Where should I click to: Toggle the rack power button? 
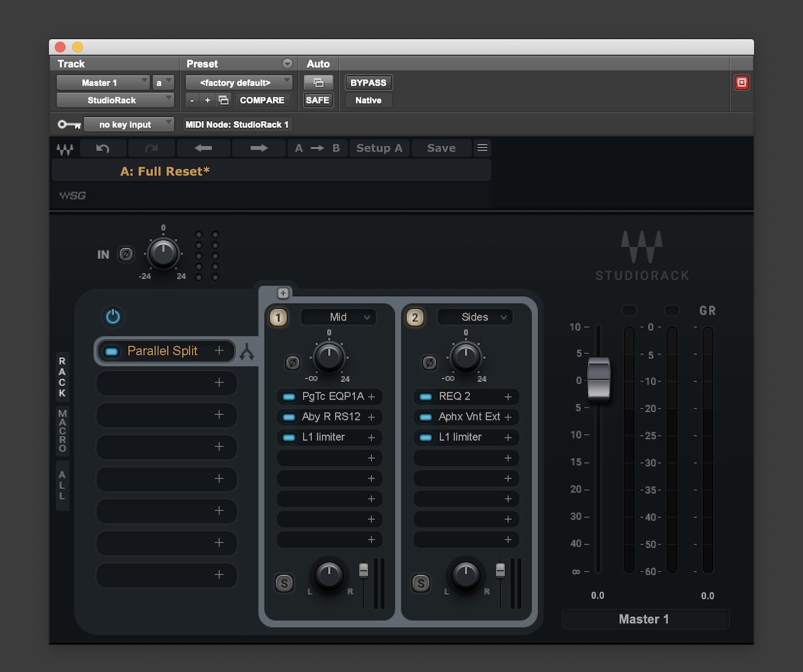click(x=113, y=317)
